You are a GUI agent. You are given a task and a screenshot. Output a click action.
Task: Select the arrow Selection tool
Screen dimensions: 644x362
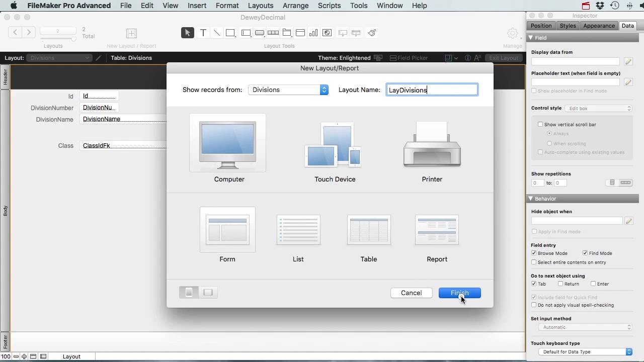pyautogui.click(x=188, y=33)
